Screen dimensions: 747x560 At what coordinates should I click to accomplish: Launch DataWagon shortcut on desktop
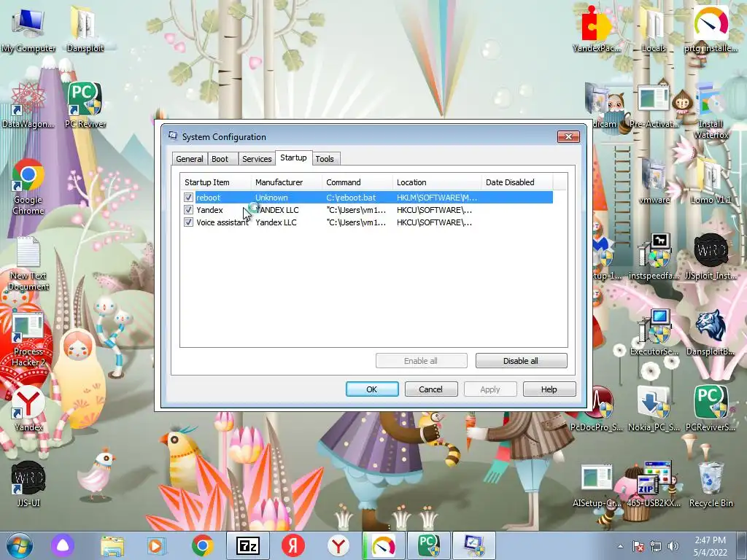pyautogui.click(x=28, y=105)
